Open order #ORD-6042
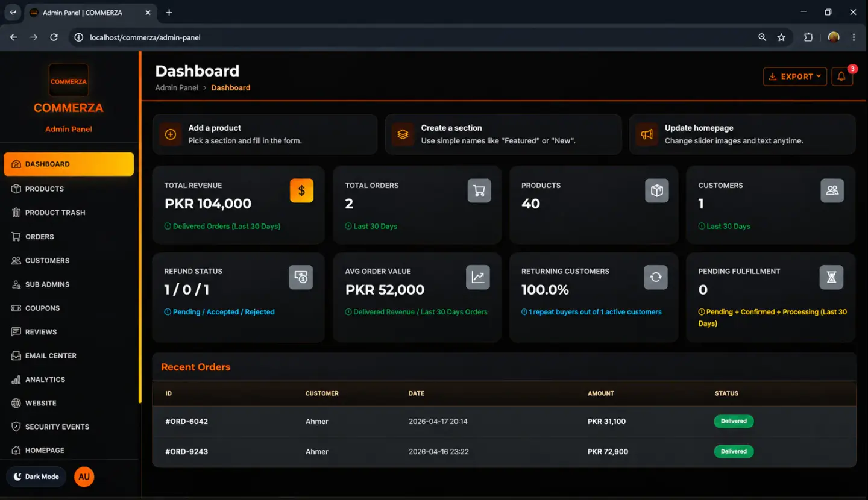This screenshot has height=500, width=868. pyautogui.click(x=187, y=422)
